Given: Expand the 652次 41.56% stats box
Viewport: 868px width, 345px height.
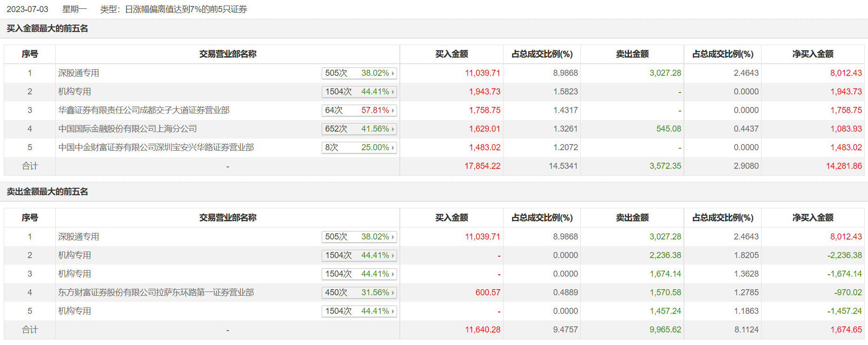Looking at the screenshot, I should tap(359, 129).
